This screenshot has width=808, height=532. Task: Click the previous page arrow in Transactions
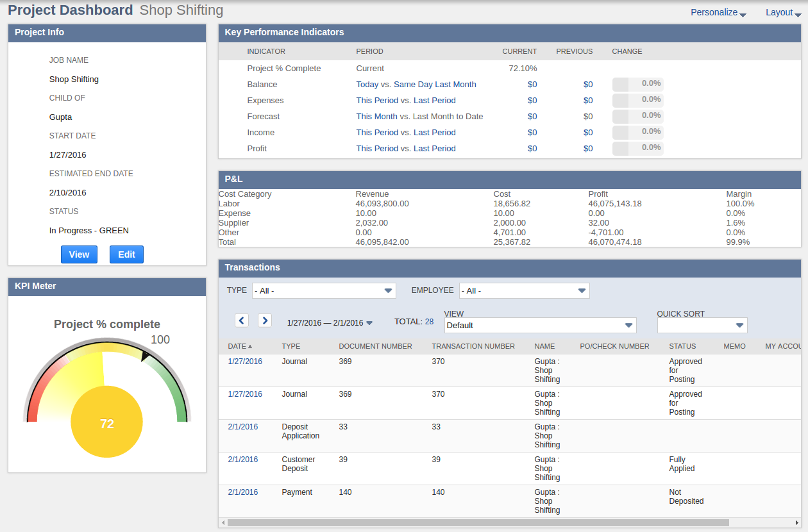pos(242,320)
